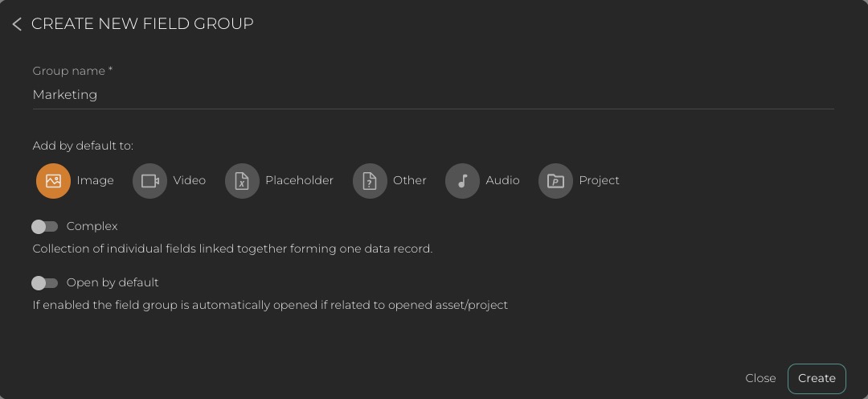Image resolution: width=868 pixels, height=399 pixels.
Task: Click the Close button
Action: coord(760,378)
